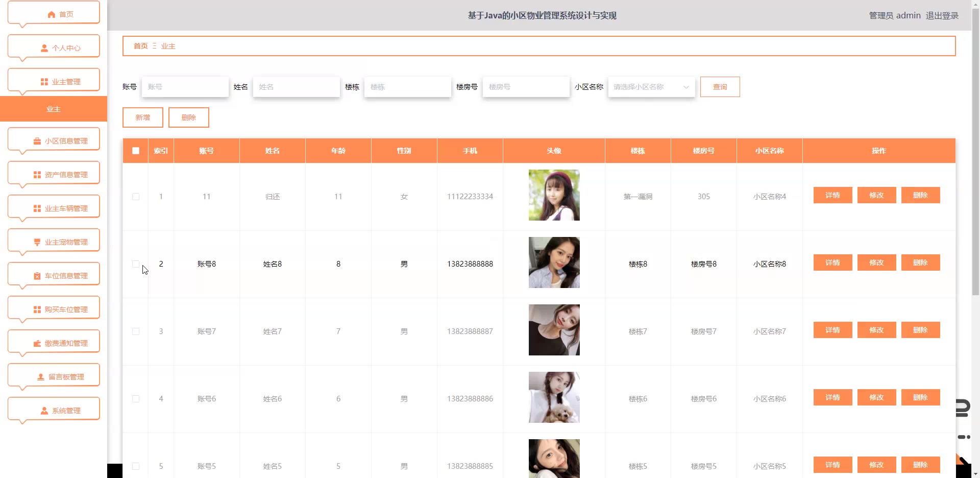Viewport: 980px width, 478px height.
Task: Check the checkbox for row 账号7
Action: pos(136,331)
